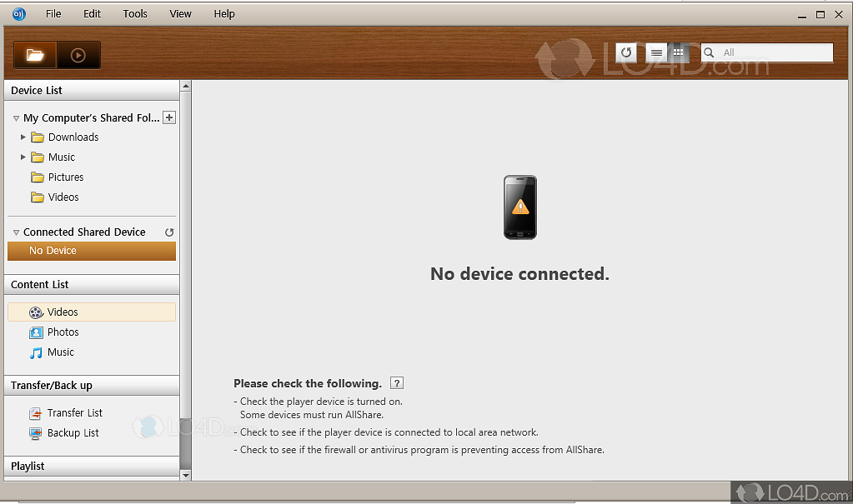Open the View menu
The image size is (853, 504).
click(x=180, y=13)
